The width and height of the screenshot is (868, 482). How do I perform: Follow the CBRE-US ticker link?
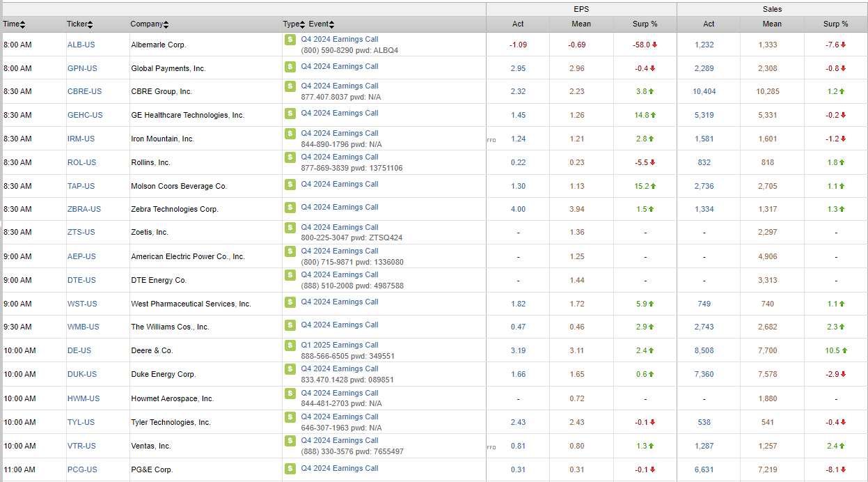84,91
